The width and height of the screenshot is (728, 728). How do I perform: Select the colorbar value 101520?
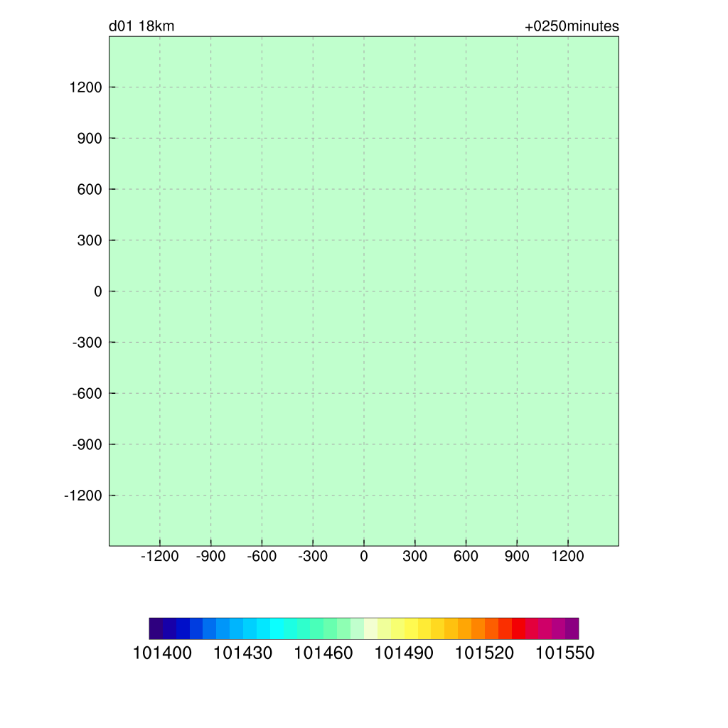pyautogui.click(x=484, y=653)
